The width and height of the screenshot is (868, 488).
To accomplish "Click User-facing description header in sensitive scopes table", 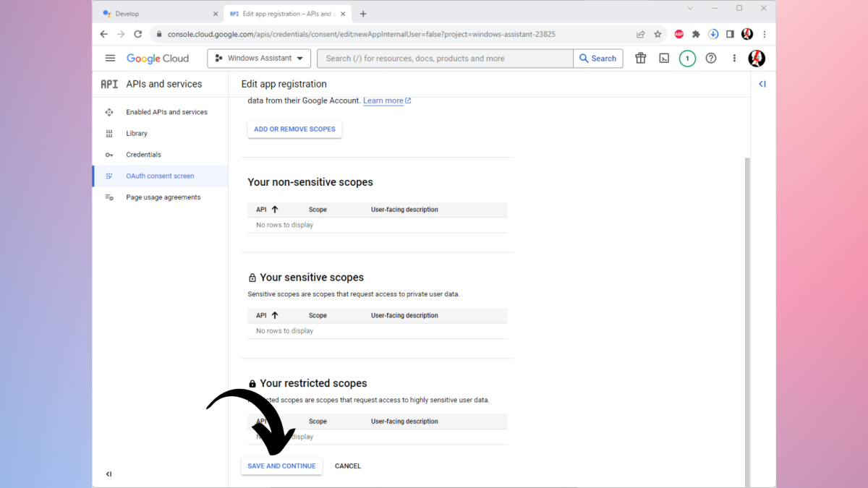I will click(x=404, y=315).
